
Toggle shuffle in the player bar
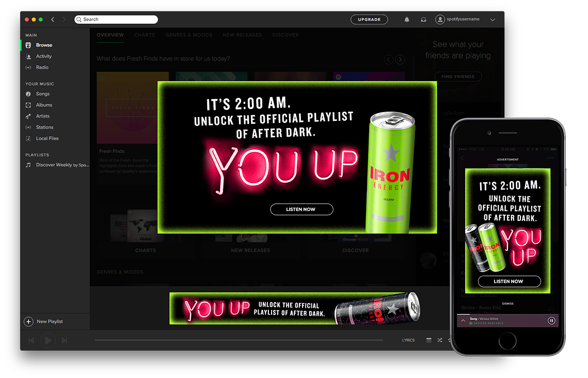439,340
